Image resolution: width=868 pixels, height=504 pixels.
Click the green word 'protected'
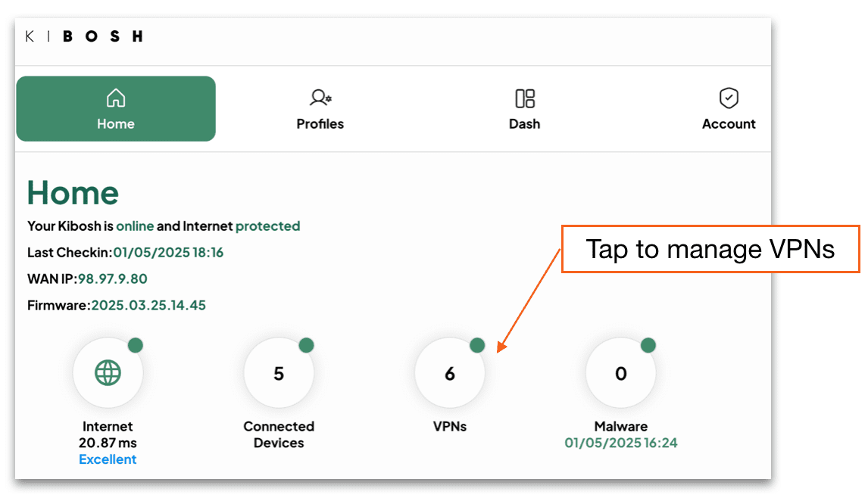pyautogui.click(x=268, y=226)
